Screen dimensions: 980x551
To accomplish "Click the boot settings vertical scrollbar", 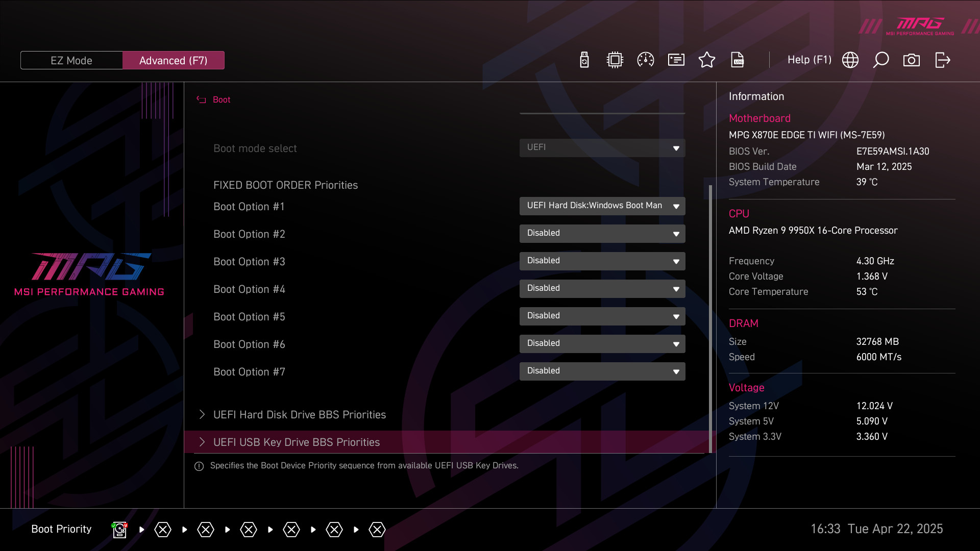I will (710, 319).
